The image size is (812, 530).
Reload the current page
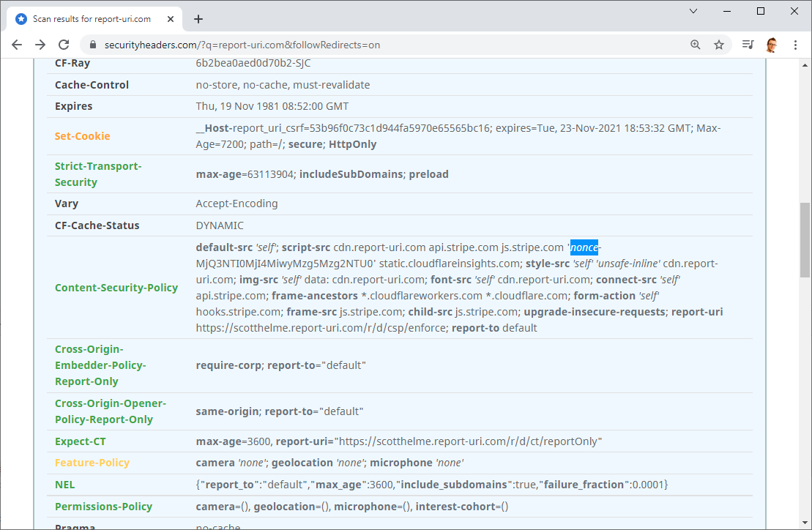click(x=64, y=45)
